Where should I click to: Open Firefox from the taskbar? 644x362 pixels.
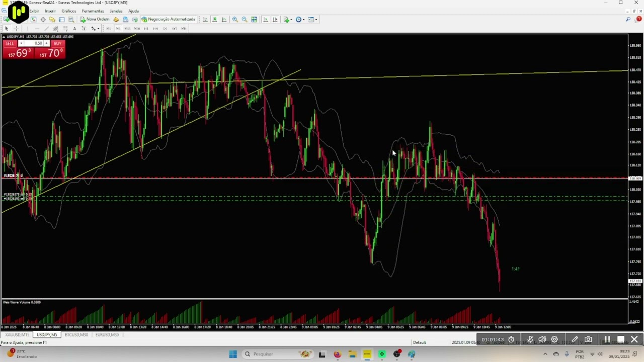pos(337,354)
